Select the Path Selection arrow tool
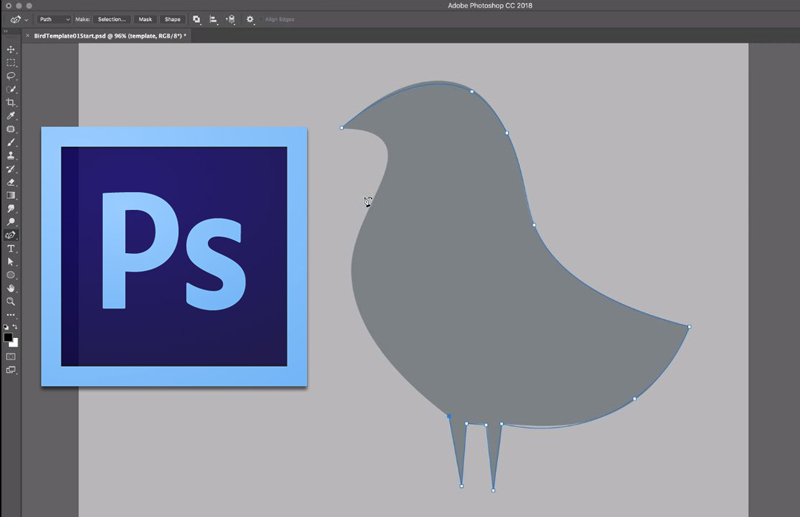The width and height of the screenshot is (800, 517). point(11,262)
